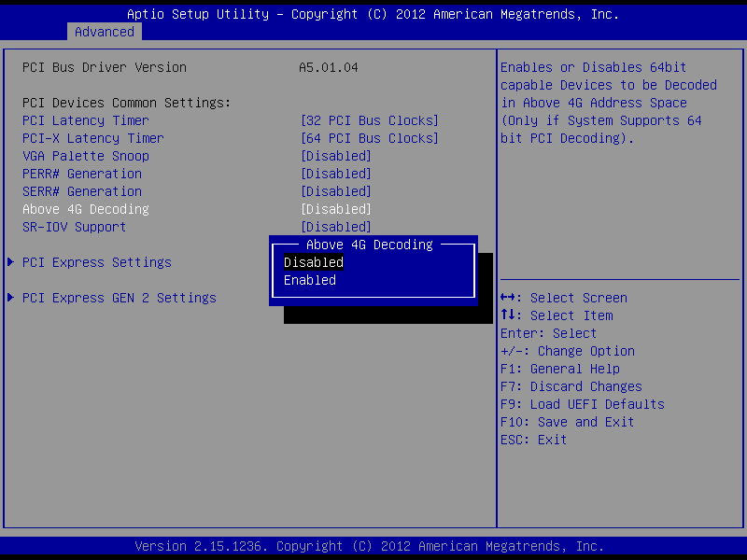Click the Enter: Select help line
The image size is (747, 560).
[x=548, y=333]
